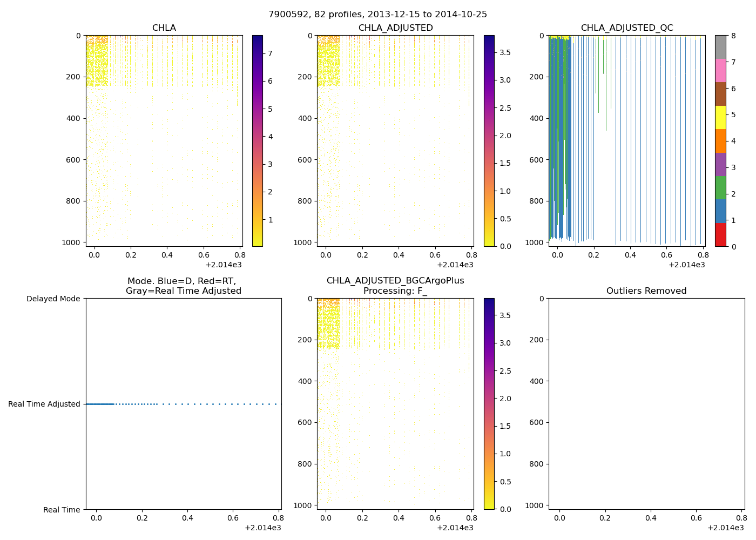Click the red segment of the QC colorbar

coord(720,235)
